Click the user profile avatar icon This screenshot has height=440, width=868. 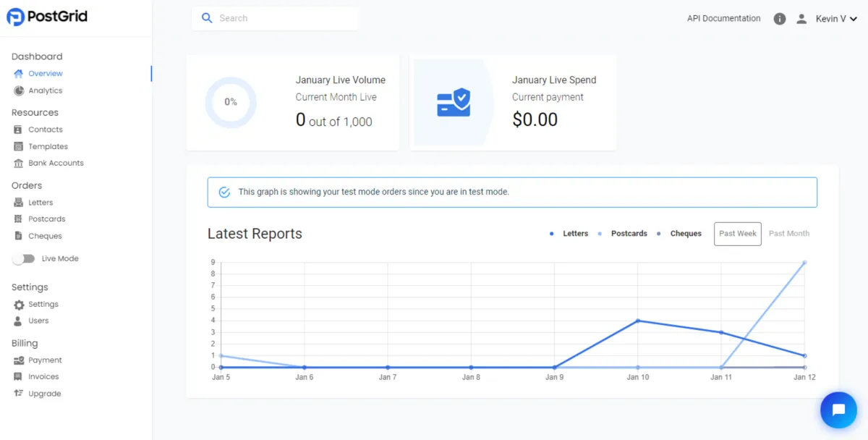(801, 19)
